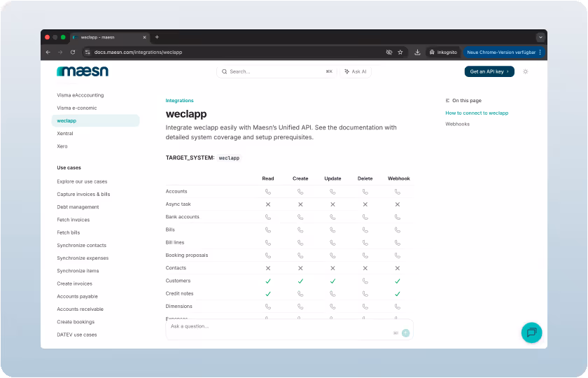Screen dimensions: 588x378
Task: Open Ask AI button
Action: (356, 71)
